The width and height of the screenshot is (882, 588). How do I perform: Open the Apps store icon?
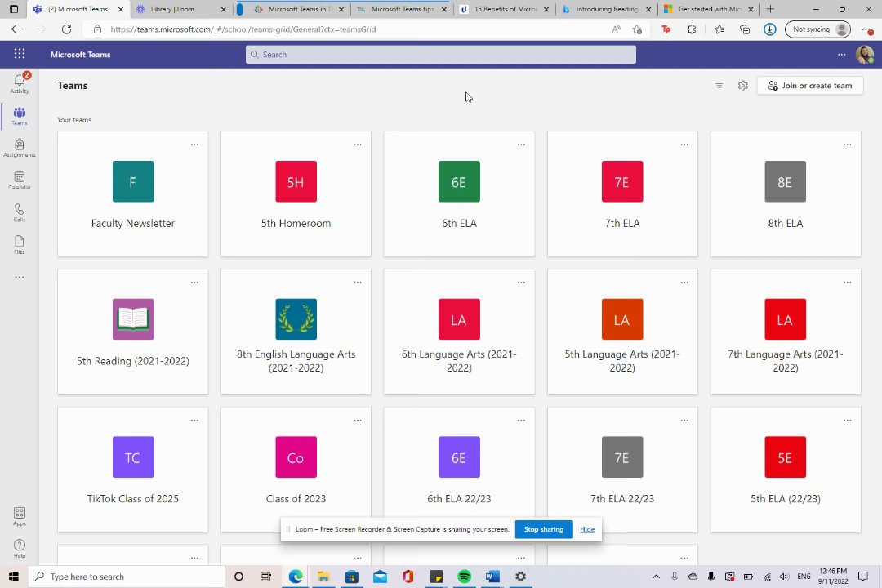(x=20, y=516)
